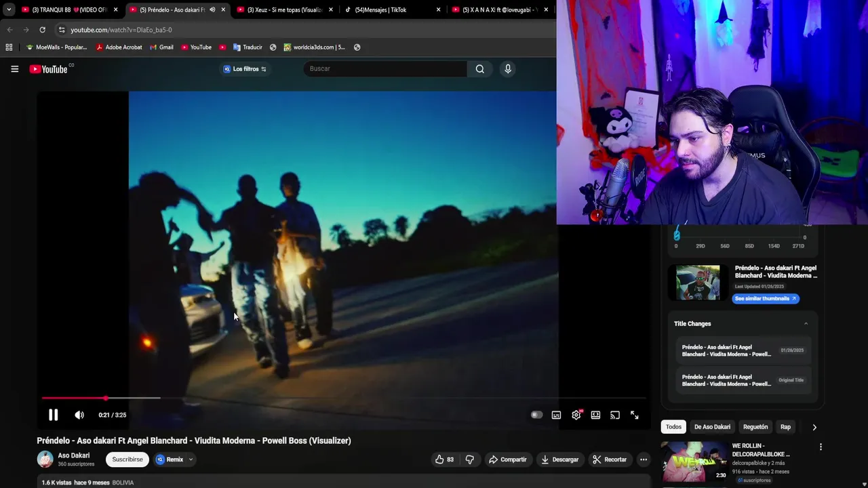Collapse the Title Changes section
Image resolution: width=868 pixels, height=488 pixels.
click(x=806, y=324)
